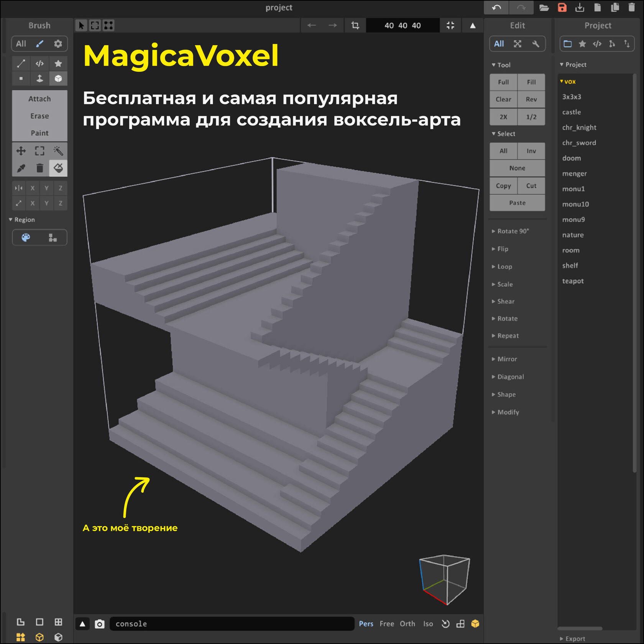Screen dimensions: 644x644
Task: Set camera to Orth mode
Action: [407, 624]
